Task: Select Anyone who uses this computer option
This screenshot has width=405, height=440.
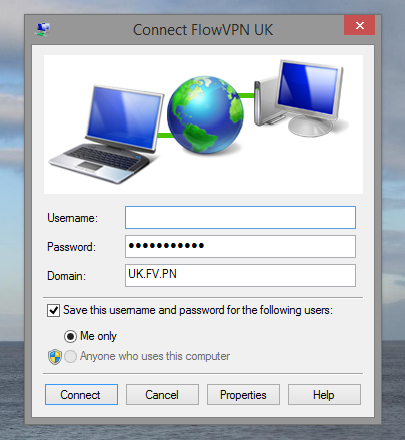Action: [x=70, y=356]
